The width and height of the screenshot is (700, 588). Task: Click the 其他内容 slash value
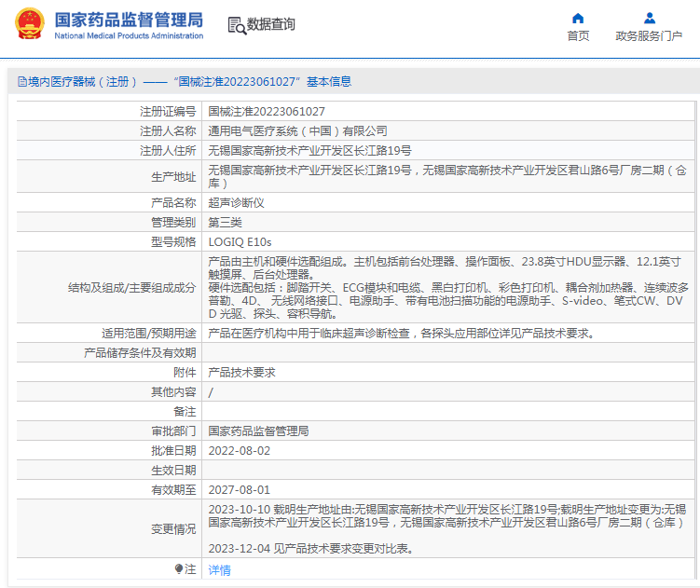click(211, 392)
